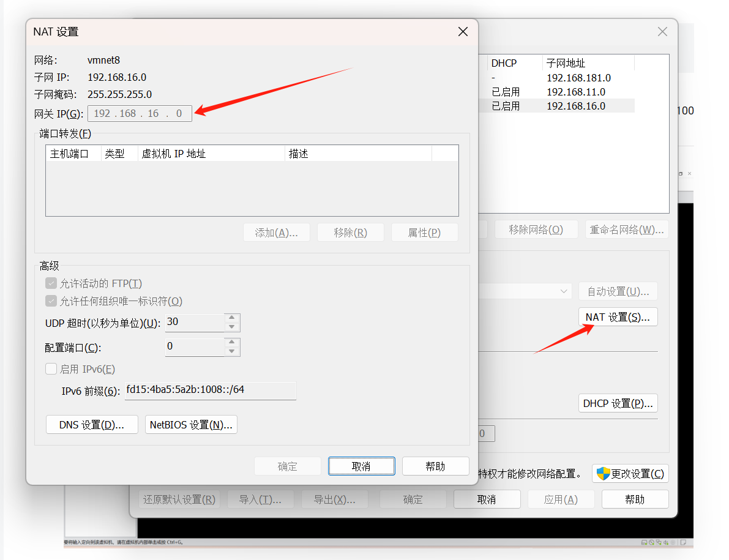Click the 配置端口 input field showing 0

coord(195,347)
